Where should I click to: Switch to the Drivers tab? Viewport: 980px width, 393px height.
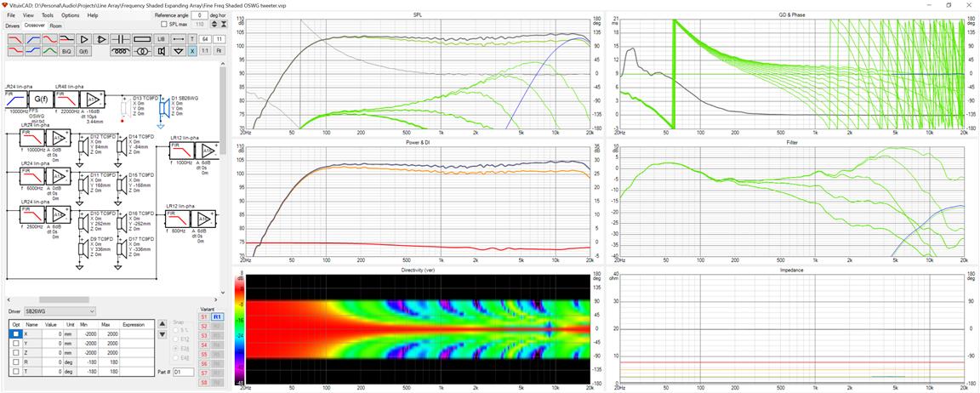coord(13,26)
